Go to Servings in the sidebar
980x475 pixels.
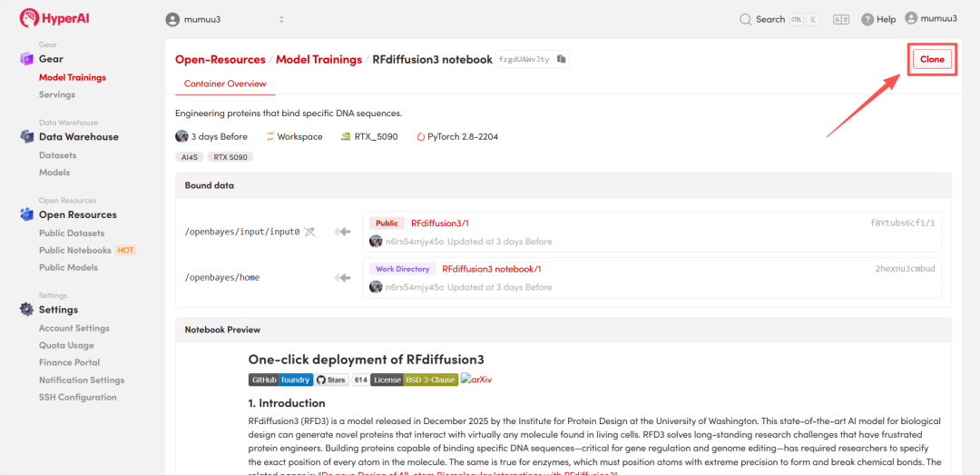point(57,94)
